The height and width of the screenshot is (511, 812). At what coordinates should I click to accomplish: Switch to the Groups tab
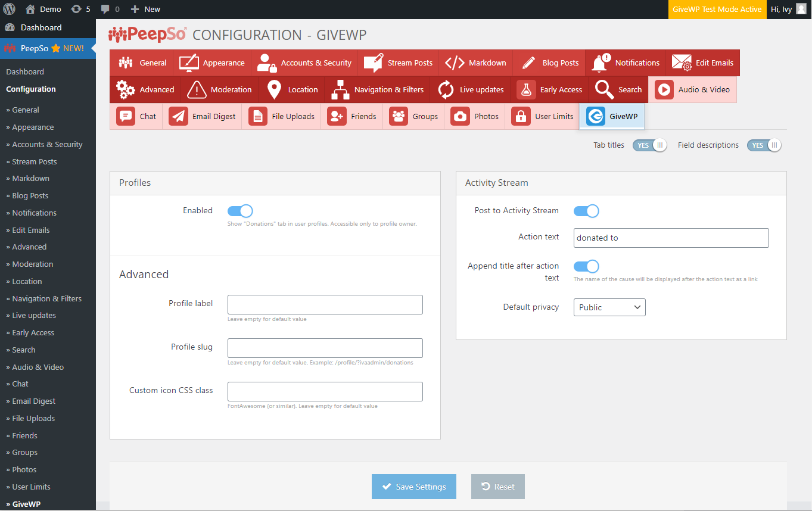coord(414,116)
